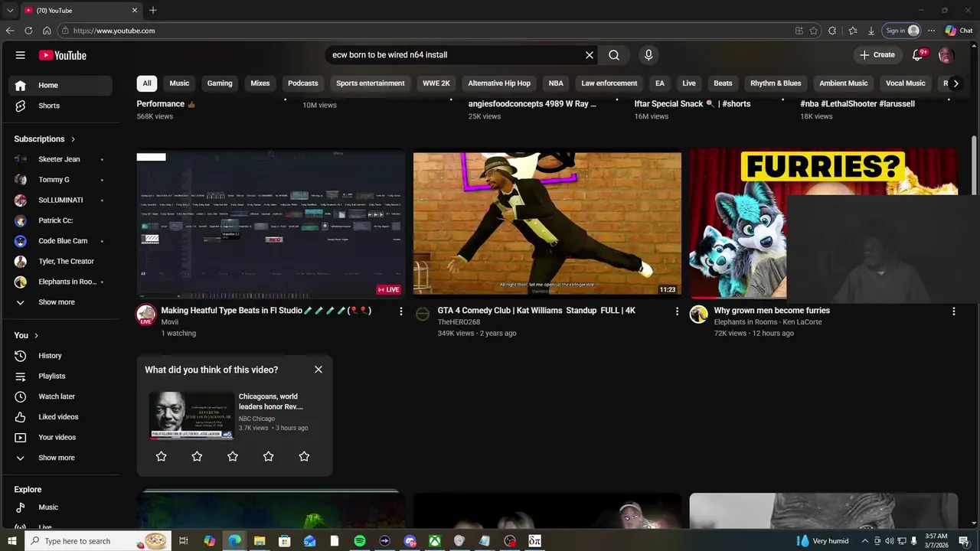
Task: Rate the video one star
Action: (x=162, y=456)
